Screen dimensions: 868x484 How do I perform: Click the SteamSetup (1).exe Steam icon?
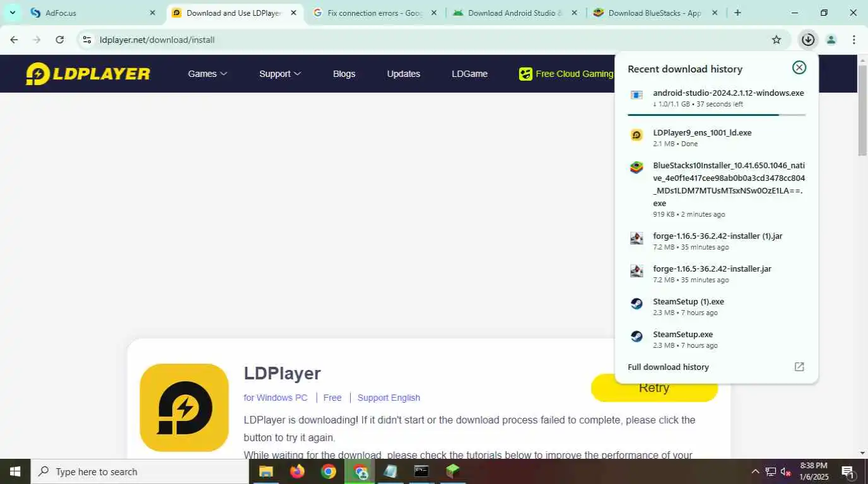coord(636,304)
